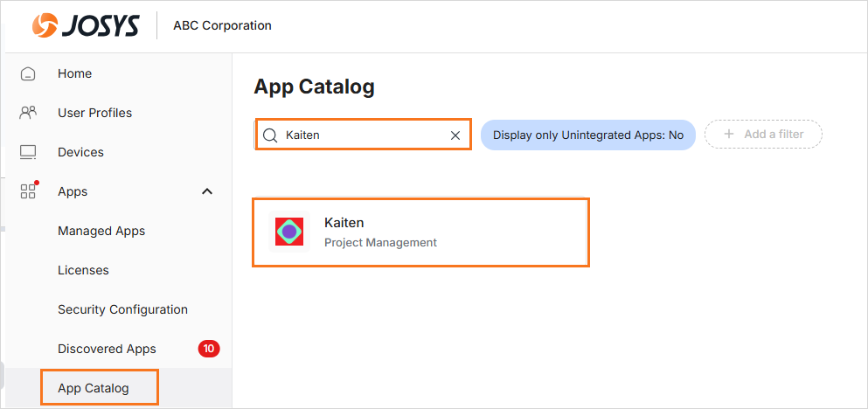Viewport: 868px width, 409px height.
Task: Clear the Kaiten search text
Action: pyautogui.click(x=455, y=135)
